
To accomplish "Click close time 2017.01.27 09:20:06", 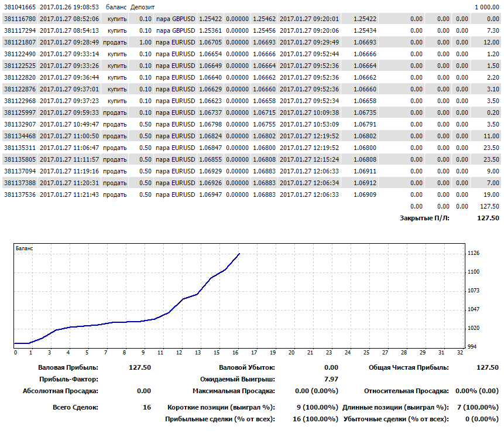I will (x=309, y=30).
